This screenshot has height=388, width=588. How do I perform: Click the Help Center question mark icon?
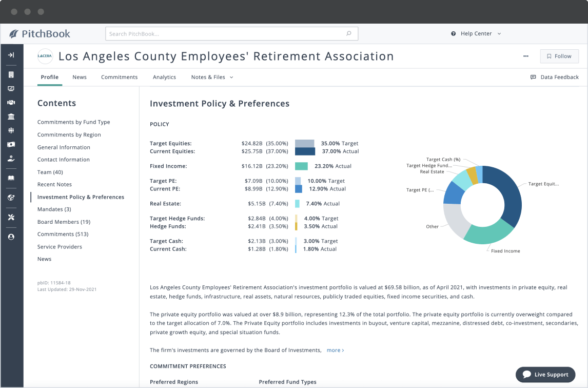click(454, 34)
